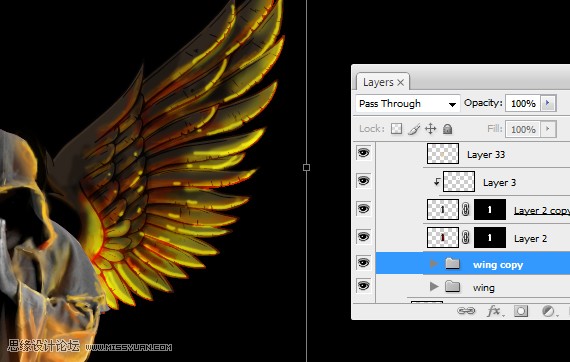Expand the wing copy group triangle
The image size is (570, 362).
tap(434, 264)
